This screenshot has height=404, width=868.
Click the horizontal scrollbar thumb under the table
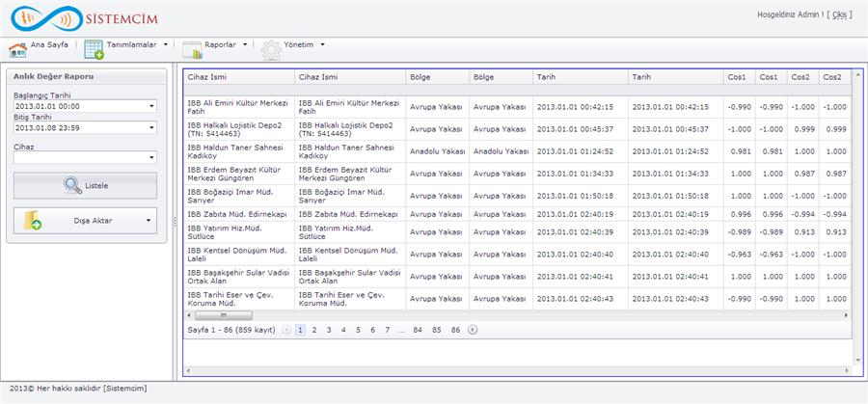[223, 315]
